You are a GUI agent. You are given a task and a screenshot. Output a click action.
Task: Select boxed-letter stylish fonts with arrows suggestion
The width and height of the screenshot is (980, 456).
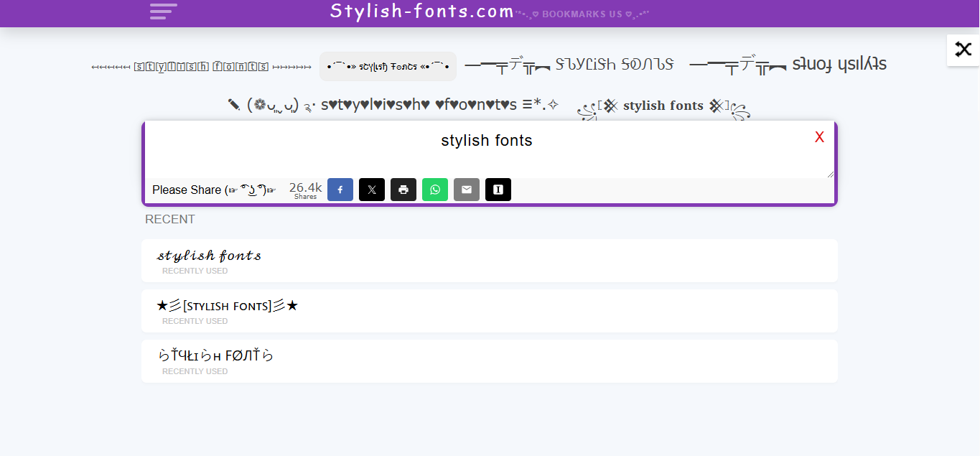[x=202, y=67]
